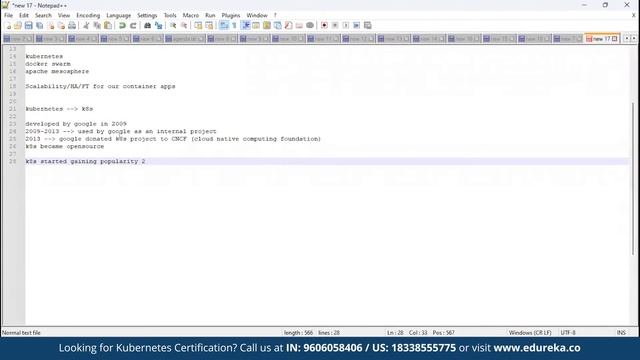Toggle synchronized horizontal scrolling icon
Image resolution: width=640 pixels, height=360 pixels.
click(209, 25)
